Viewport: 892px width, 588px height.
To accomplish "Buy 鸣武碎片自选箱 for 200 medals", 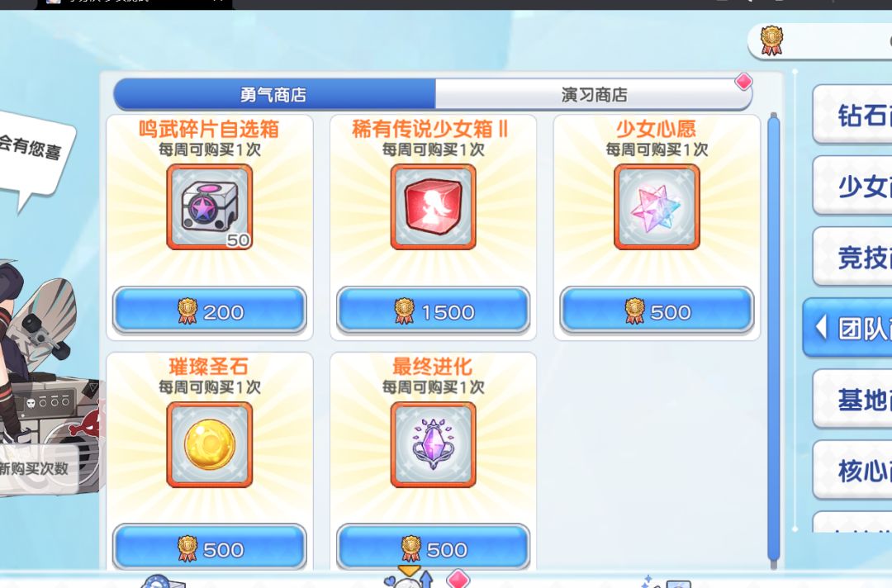I will click(x=209, y=311).
